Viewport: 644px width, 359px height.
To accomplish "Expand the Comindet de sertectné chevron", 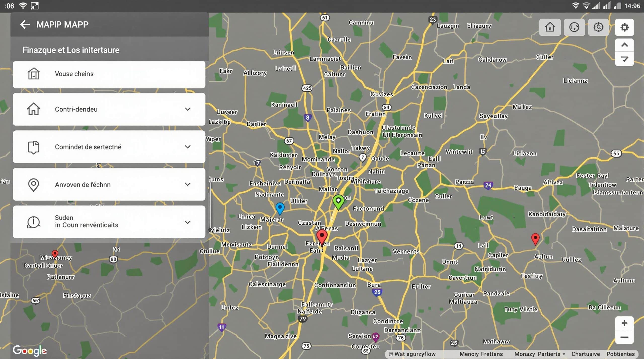I will tap(188, 147).
